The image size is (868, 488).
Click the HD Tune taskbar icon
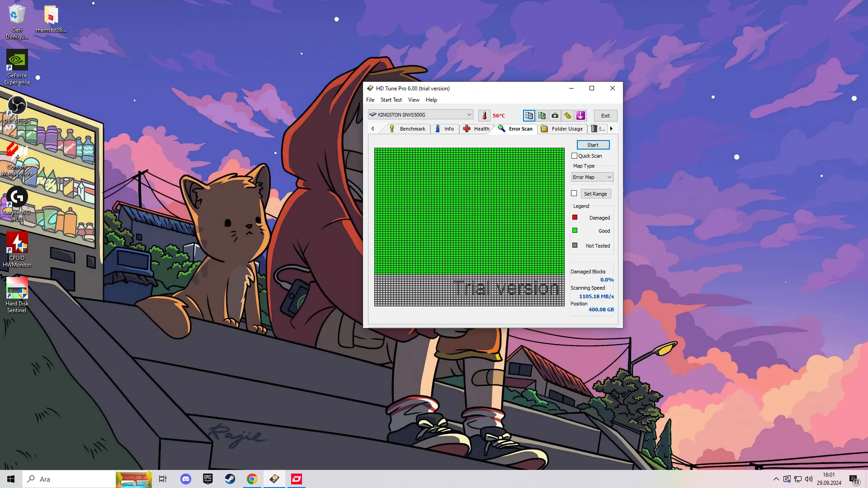click(274, 479)
